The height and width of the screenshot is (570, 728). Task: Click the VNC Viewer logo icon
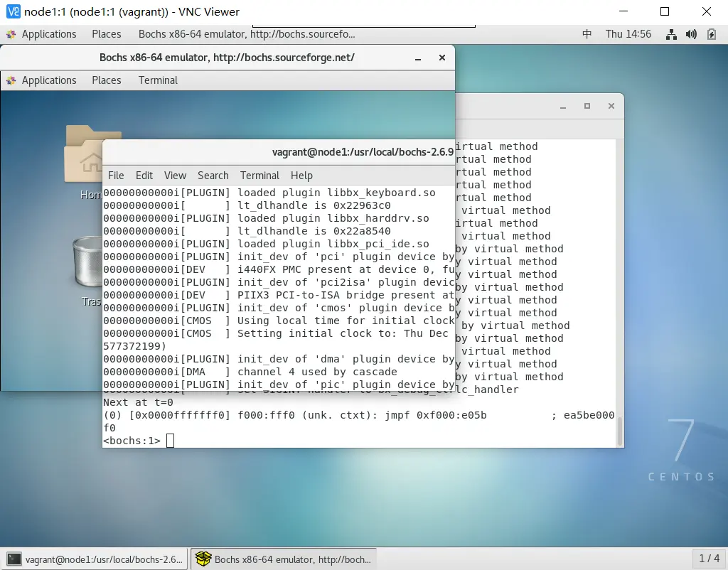click(14, 11)
